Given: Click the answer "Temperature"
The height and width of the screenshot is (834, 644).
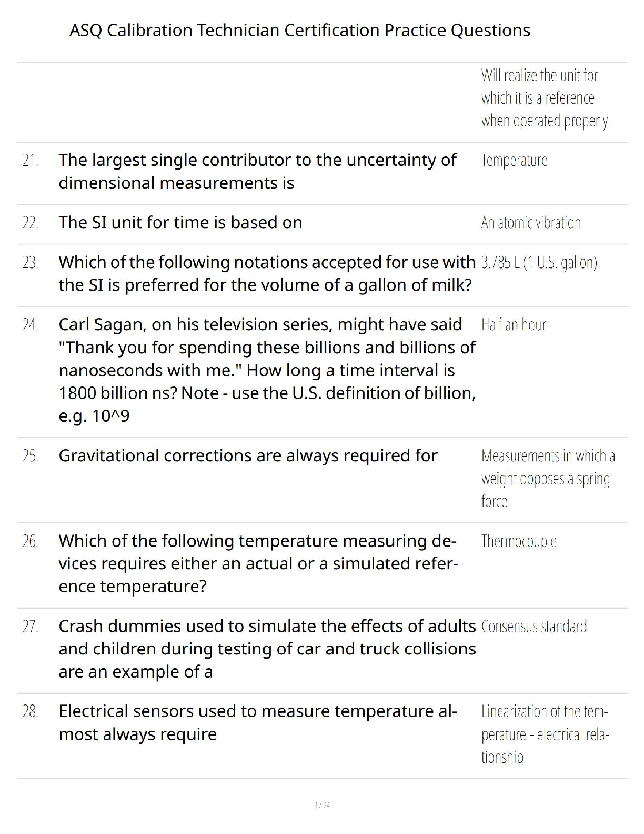Looking at the screenshot, I should click(x=514, y=160).
